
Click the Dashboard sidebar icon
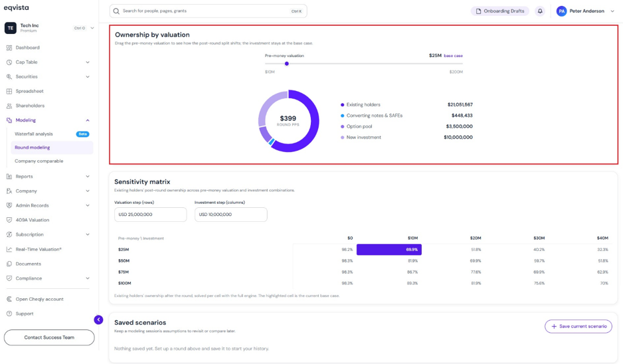[9, 48]
